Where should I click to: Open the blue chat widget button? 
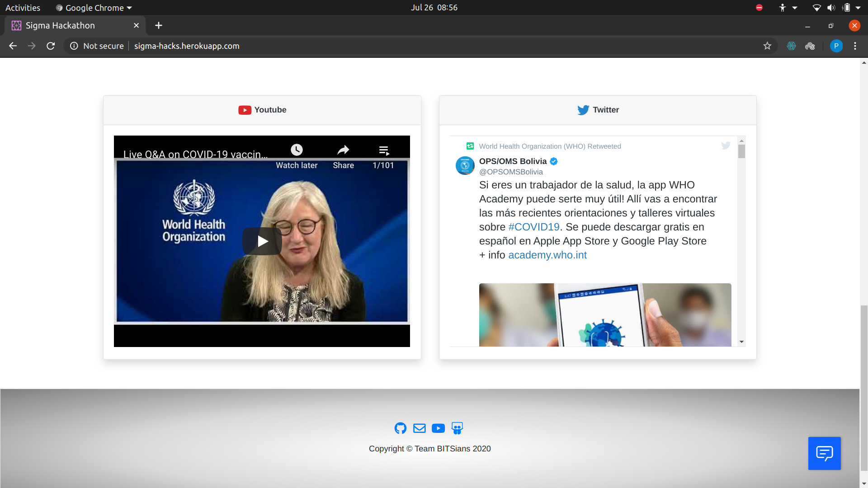coord(824,453)
